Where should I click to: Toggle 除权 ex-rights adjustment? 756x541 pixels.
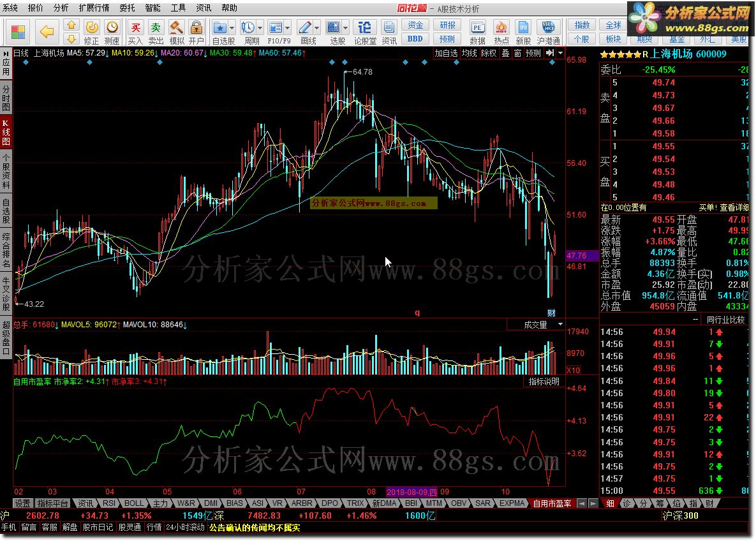[489, 53]
